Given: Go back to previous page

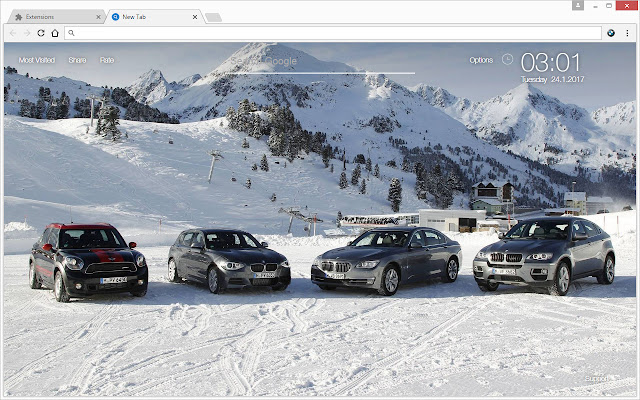Looking at the screenshot, I should [13, 33].
